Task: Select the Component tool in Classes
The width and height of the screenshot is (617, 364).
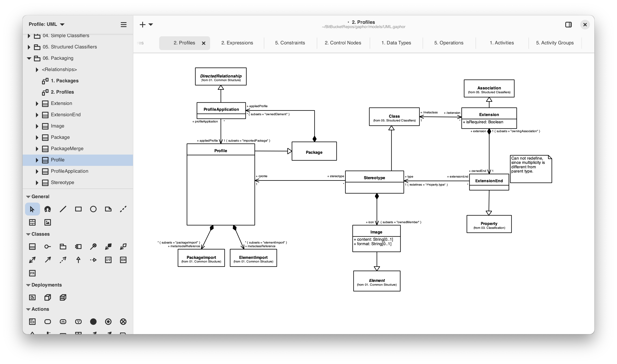Action: click(x=78, y=247)
